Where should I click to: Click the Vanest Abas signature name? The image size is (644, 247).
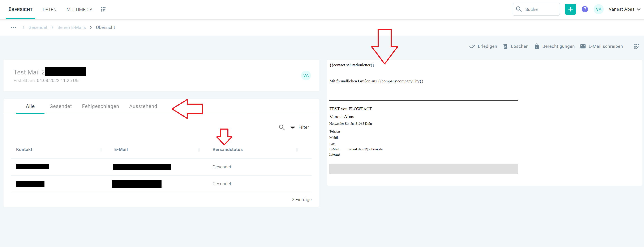[342, 117]
